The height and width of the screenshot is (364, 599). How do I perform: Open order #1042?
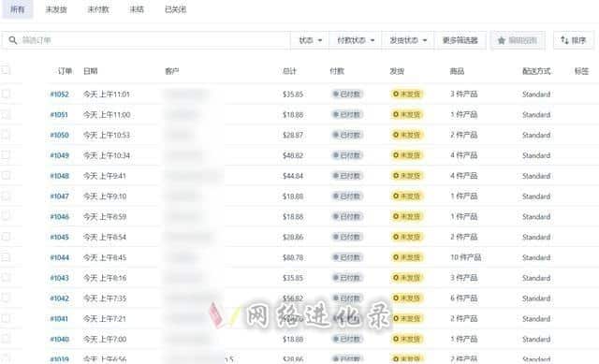tap(60, 298)
